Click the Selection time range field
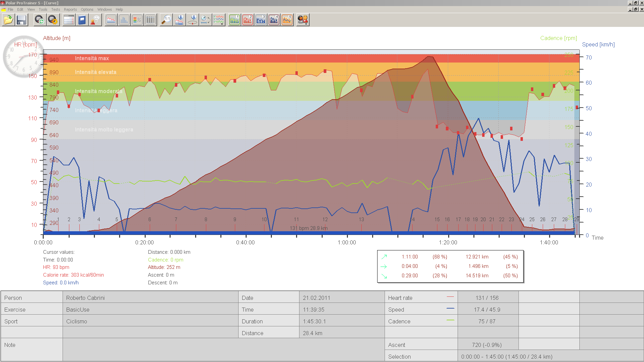This screenshot has width=644, height=362. coord(550,357)
